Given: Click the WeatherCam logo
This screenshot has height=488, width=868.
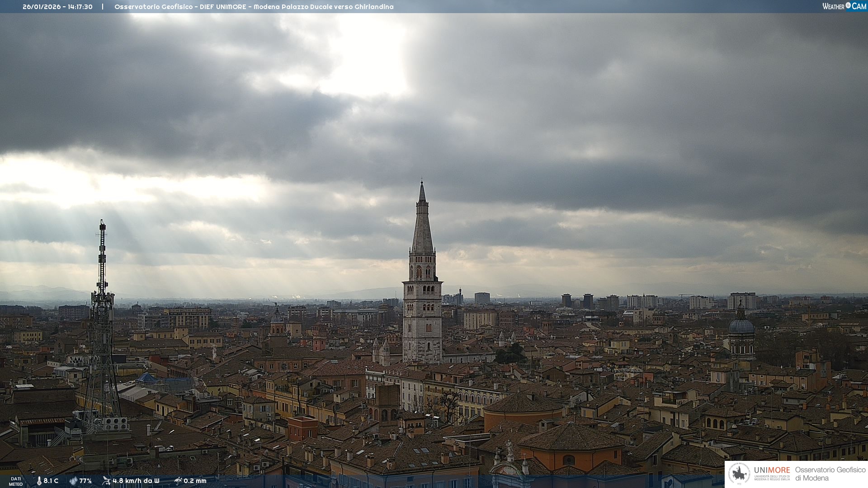Looking at the screenshot, I should click(x=844, y=6).
